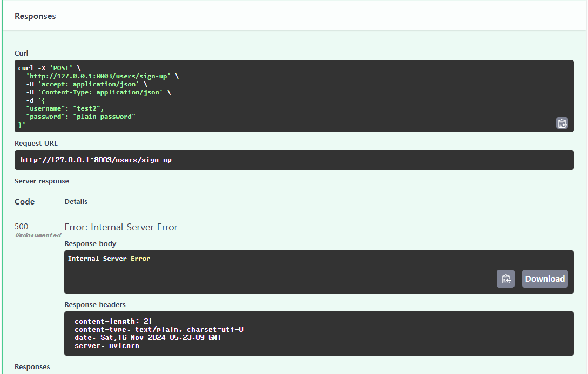
Task: Click the 'Internal Server Error' response body text
Action: 109,259
